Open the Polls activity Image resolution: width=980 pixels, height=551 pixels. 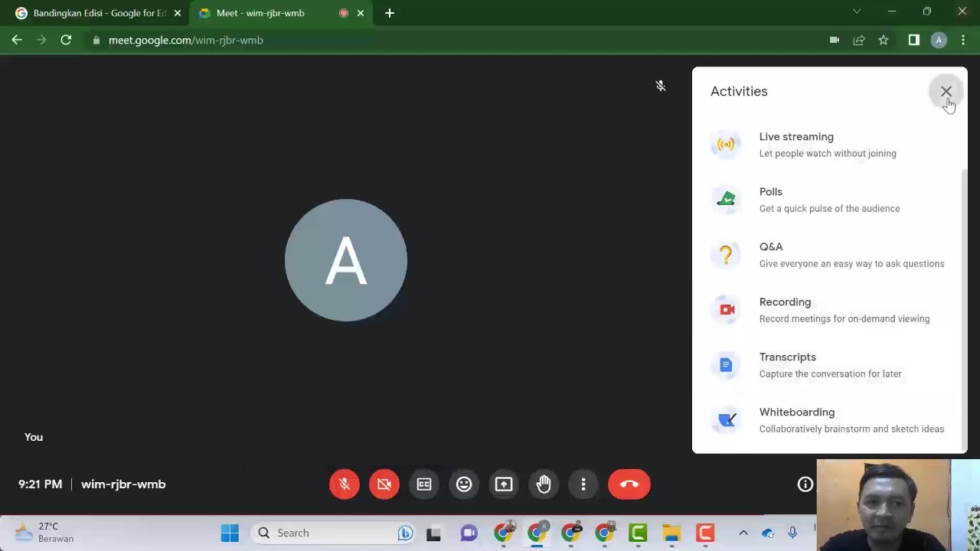tap(828, 200)
